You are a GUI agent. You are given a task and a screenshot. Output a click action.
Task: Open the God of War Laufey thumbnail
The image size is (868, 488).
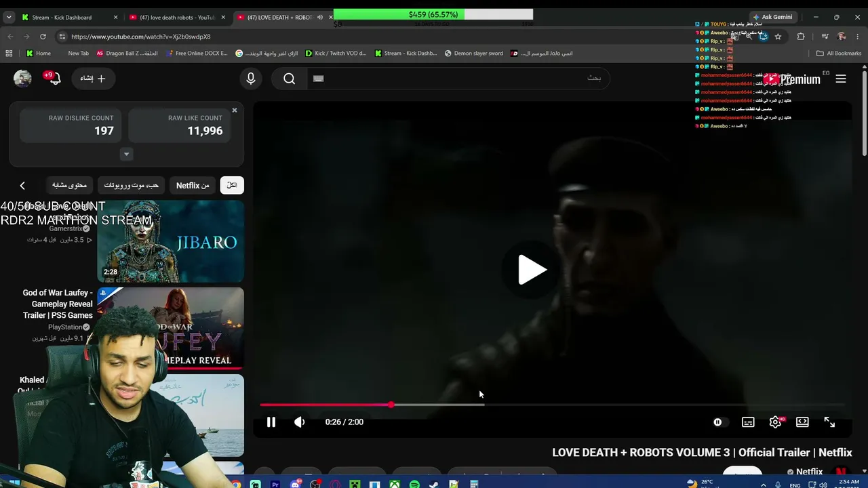[x=170, y=328]
